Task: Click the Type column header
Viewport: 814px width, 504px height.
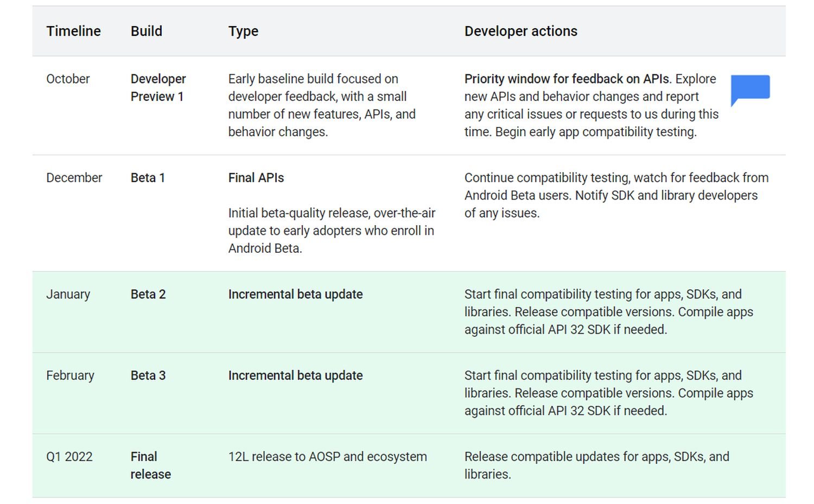Action: [x=243, y=31]
